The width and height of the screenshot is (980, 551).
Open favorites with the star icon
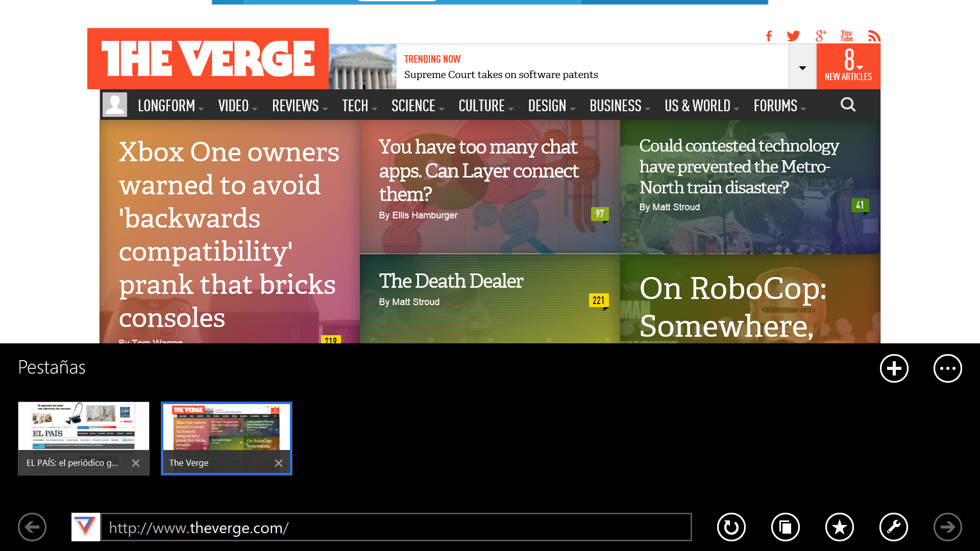click(839, 527)
